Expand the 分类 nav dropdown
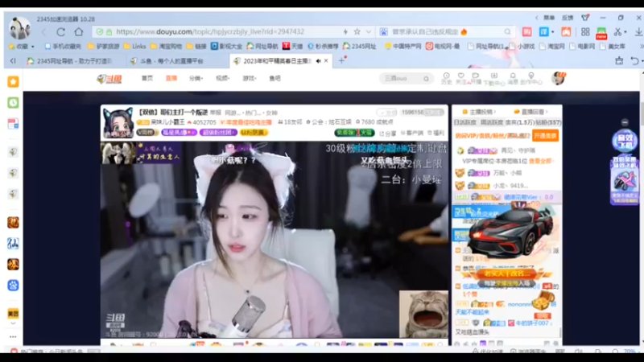The image size is (644, 362). (196, 78)
